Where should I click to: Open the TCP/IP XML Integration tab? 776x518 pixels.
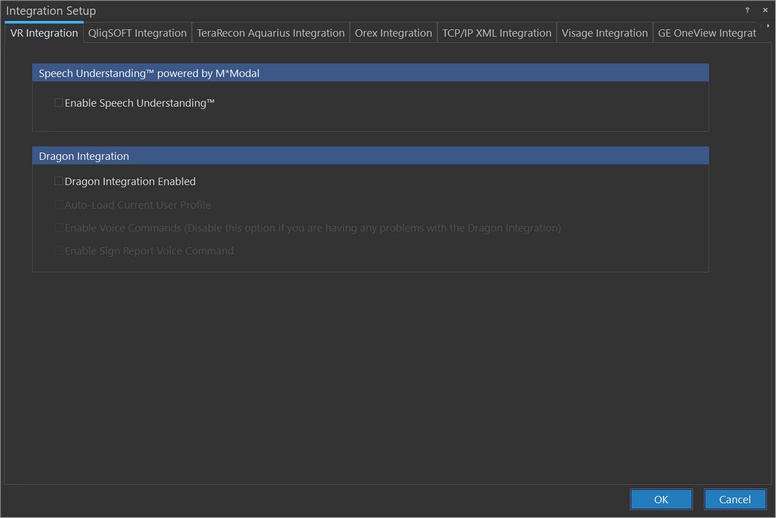pos(496,33)
